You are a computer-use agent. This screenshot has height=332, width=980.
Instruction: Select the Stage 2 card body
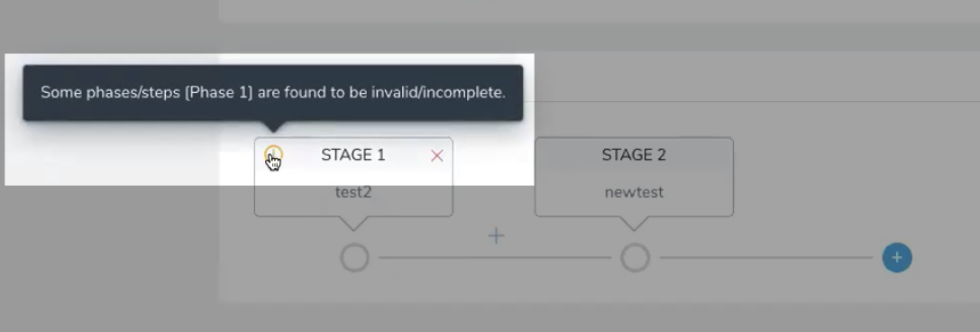pyautogui.click(x=634, y=177)
